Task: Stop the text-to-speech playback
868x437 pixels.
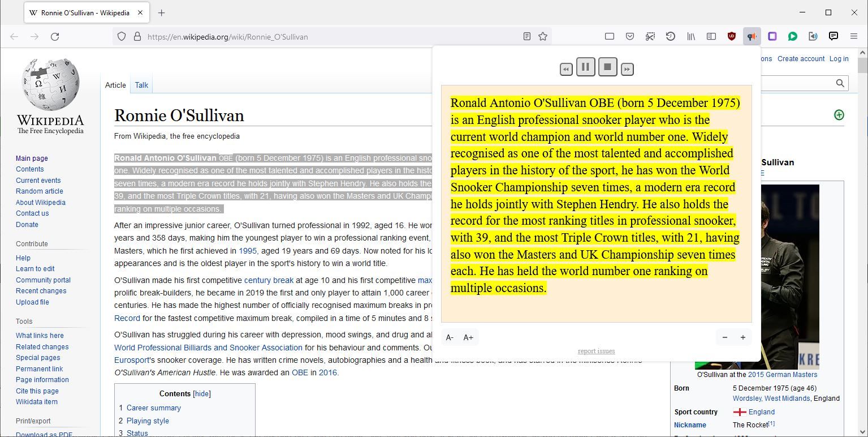Action: click(x=607, y=67)
